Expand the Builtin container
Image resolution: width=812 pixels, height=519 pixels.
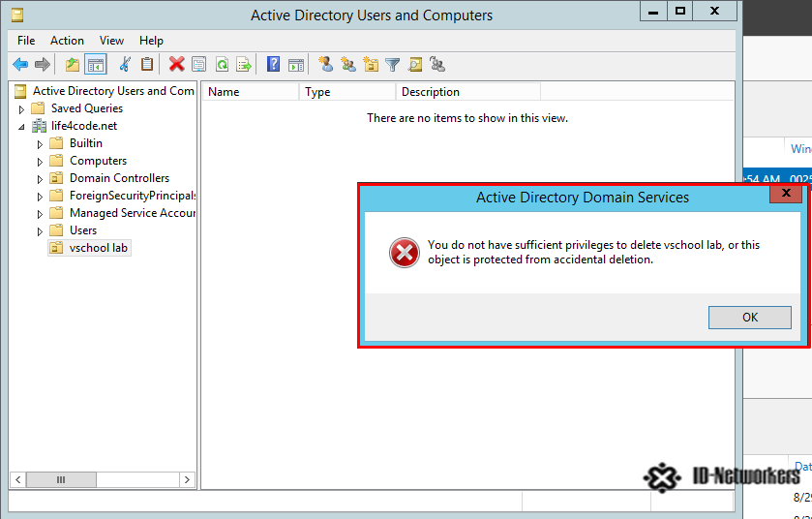pos(40,144)
